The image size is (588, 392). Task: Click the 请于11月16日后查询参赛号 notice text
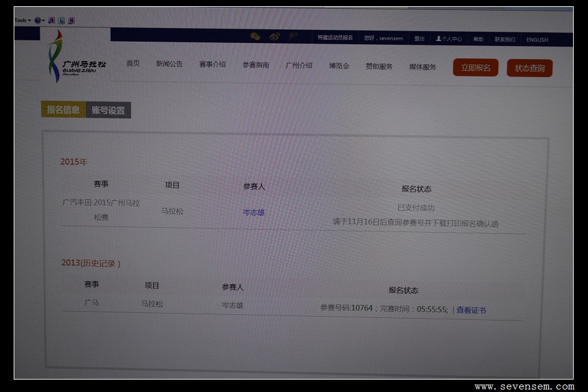(x=416, y=223)
